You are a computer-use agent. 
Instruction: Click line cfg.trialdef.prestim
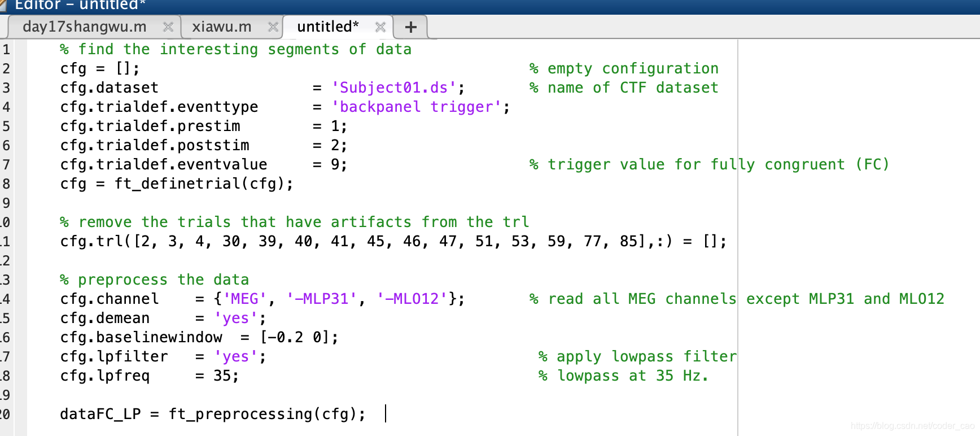(204, 126)
